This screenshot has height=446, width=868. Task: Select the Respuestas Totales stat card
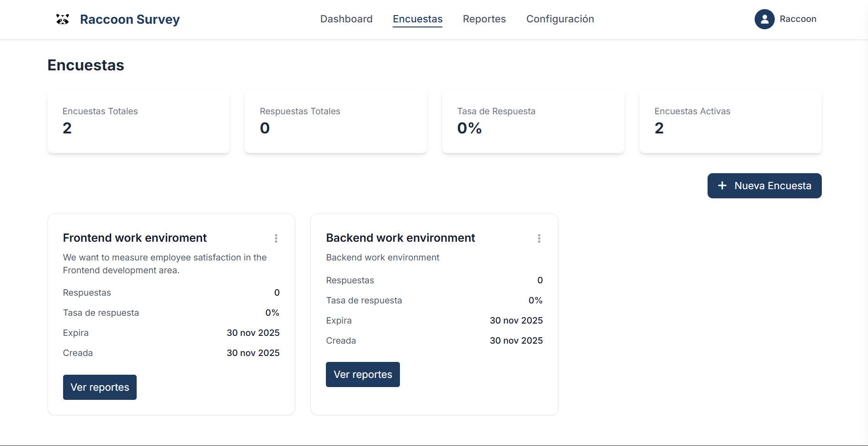(x=335, y=122)
